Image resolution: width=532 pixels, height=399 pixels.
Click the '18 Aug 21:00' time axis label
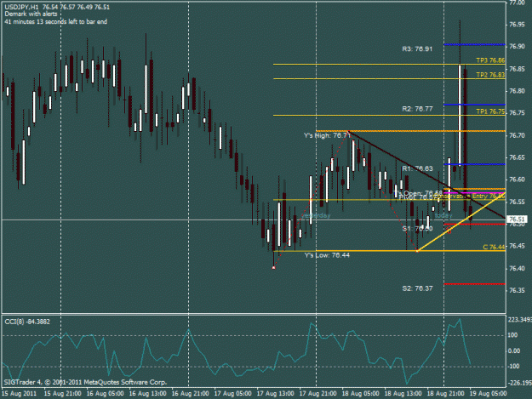click(x=445, y=394)
